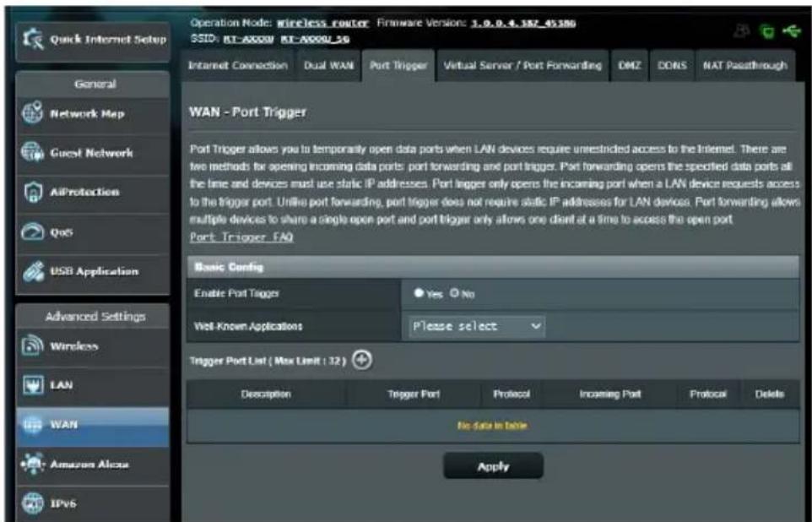
Task: Open the LAN settings menu item
Action: (x=93, y=386)
